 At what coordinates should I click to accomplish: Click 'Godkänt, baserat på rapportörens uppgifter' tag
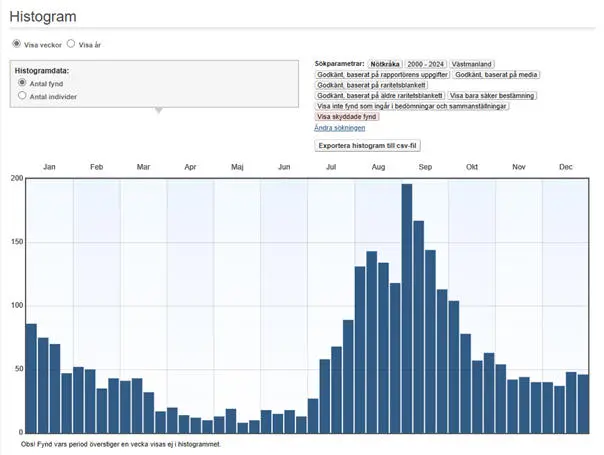click(x=382, y=75)
